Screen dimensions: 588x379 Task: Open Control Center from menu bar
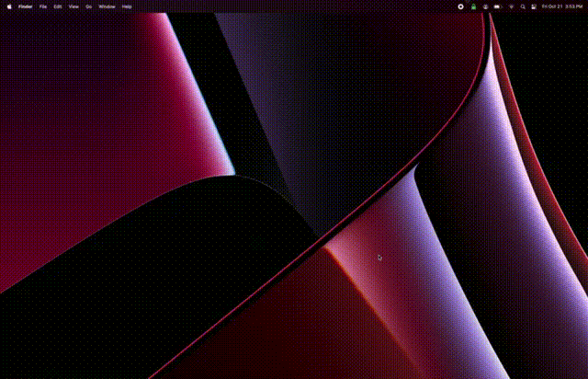point(534,6)
